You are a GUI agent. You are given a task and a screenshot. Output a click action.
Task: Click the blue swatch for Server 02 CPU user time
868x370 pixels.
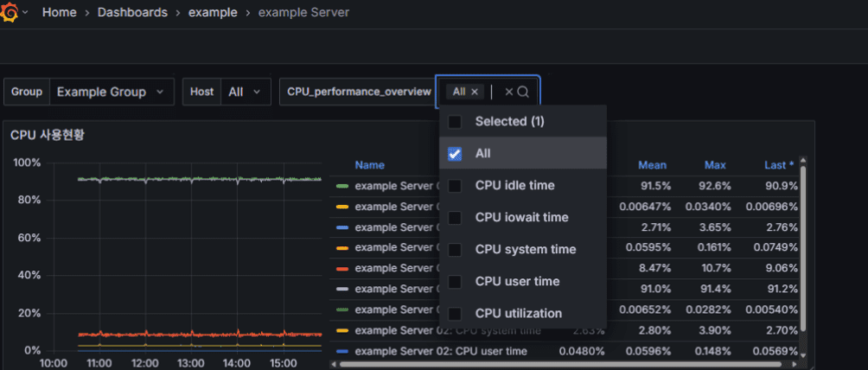[x=342, y=352]
